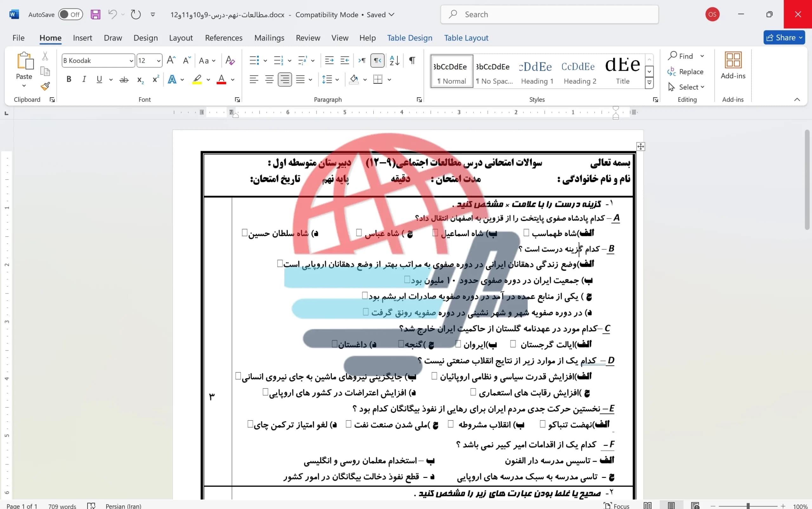Show paragraph marks
Image resolution: width=812 pixels, height=509 pixels.
point(412,61)
